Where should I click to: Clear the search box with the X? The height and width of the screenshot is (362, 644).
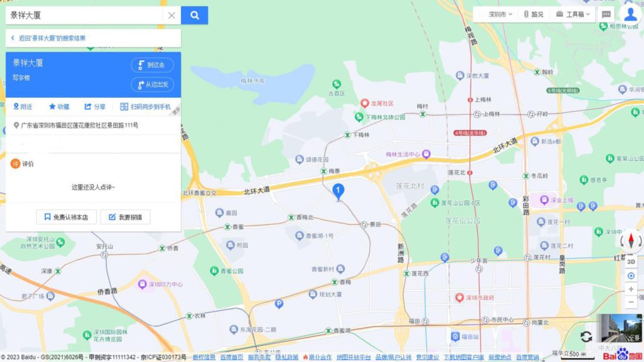pyautogui.click(x=172, y=15)
